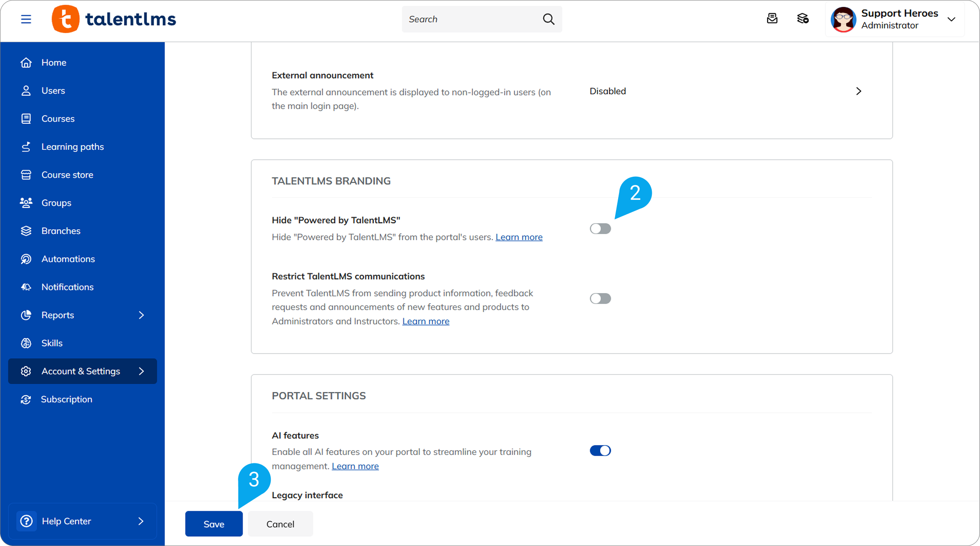Expand the Reports submenu chevron
980x546 pixels.
141,315
